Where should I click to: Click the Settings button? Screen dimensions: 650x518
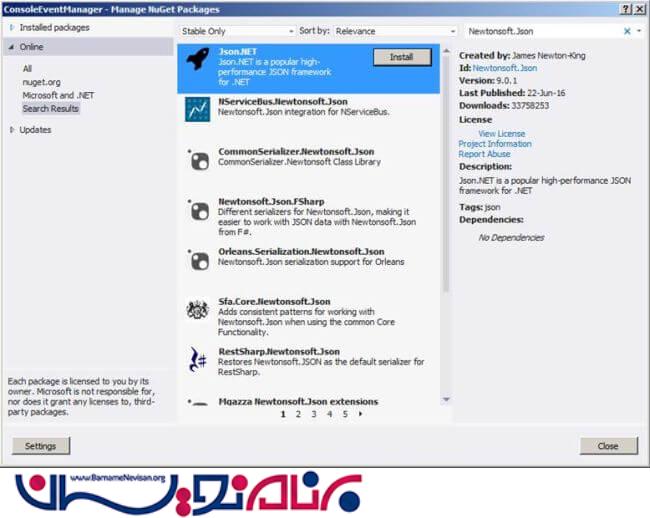40,446
